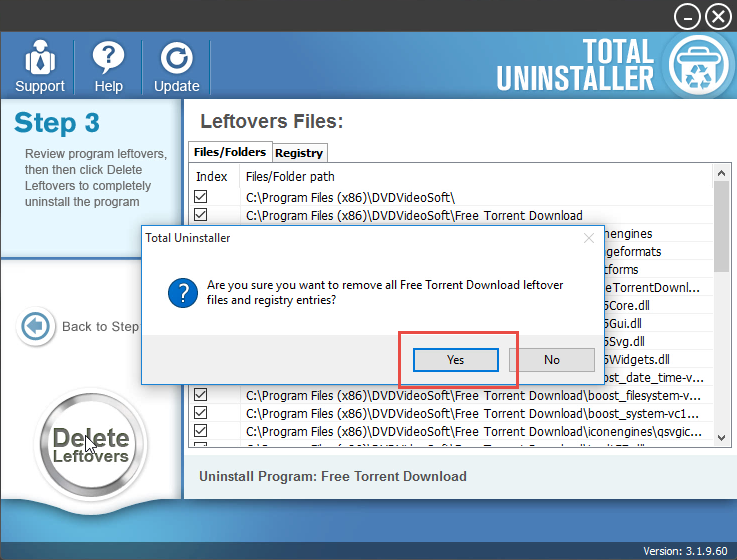This screenshot has height=560, width=737.
Task: Switch to the Files/Folders tab
Action: [x=230, y=152]
